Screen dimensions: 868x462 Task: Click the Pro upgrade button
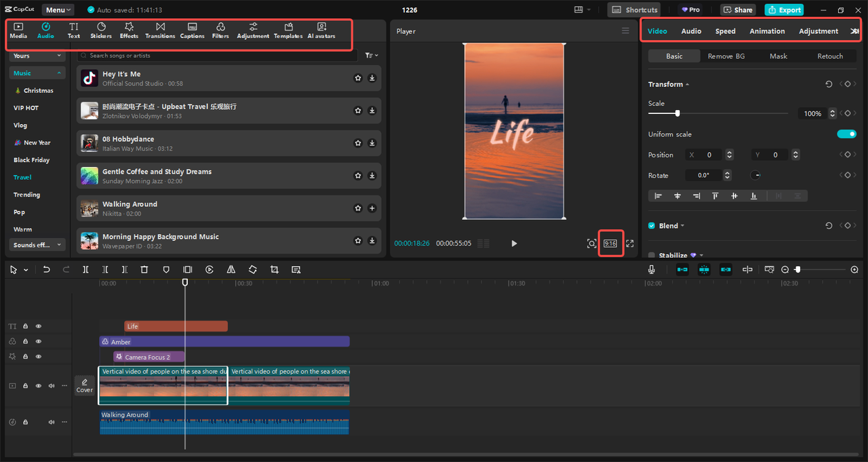tap(690, 10)
